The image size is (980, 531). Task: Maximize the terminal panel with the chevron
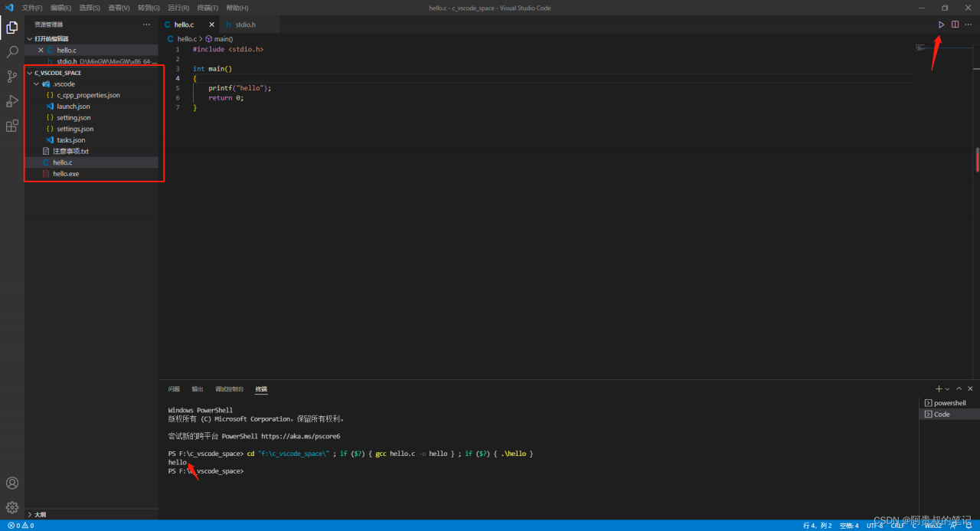point(959,389)
